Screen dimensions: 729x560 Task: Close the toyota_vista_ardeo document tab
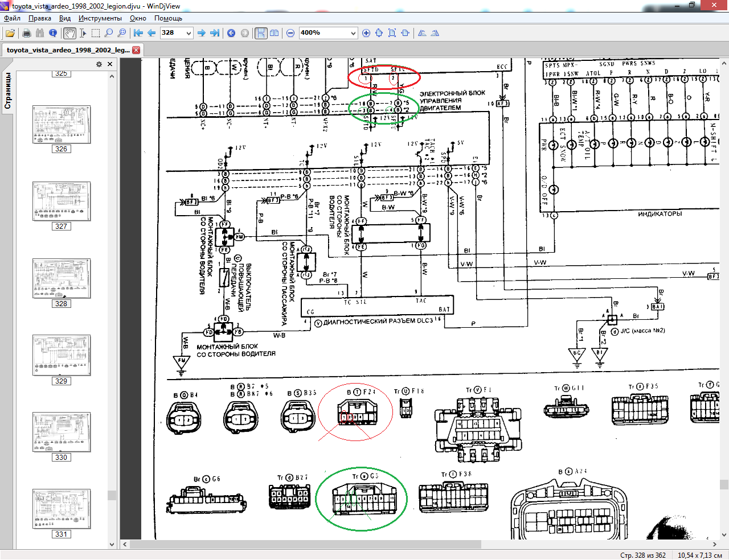tap(136, 50)
